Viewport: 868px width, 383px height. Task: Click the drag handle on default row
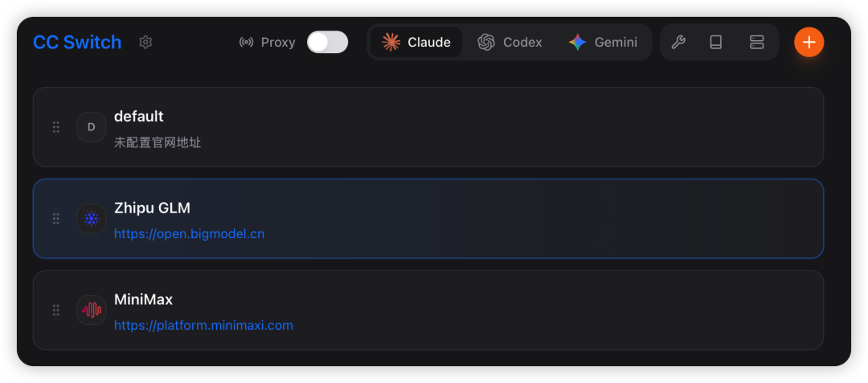coord(56,127)
